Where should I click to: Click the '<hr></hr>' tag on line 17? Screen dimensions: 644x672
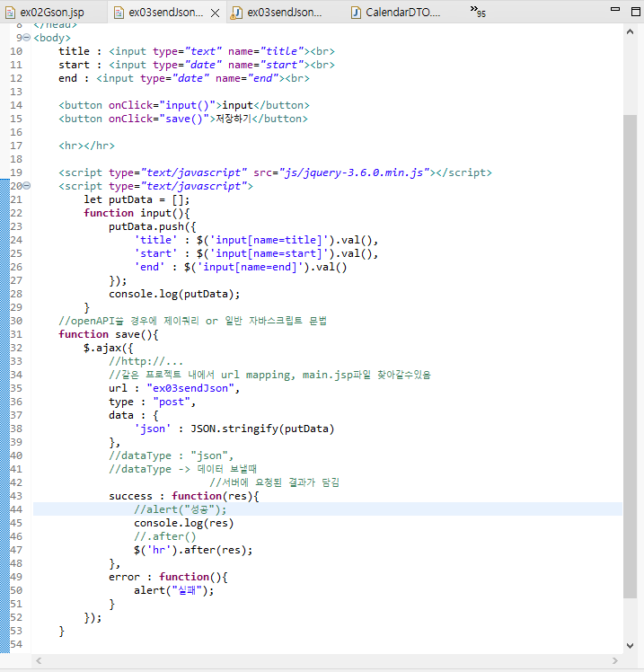86,146
